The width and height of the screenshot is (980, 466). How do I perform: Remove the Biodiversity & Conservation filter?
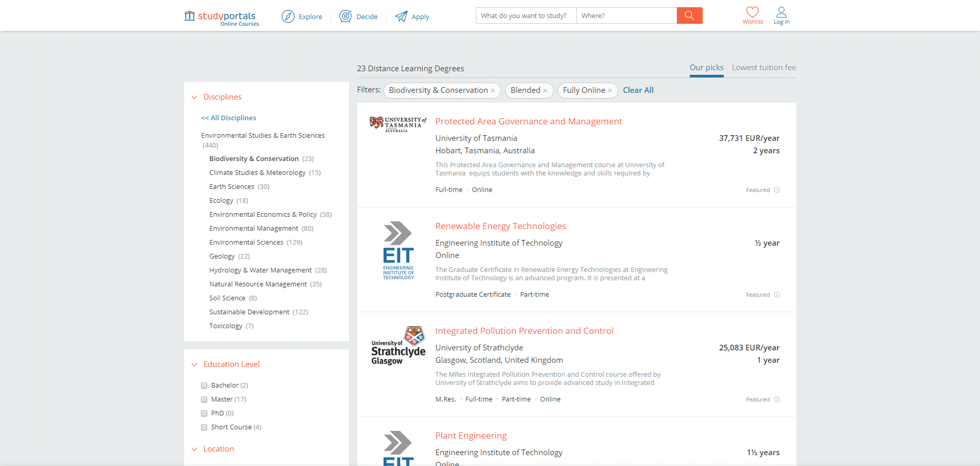click(x=493, y=91)
